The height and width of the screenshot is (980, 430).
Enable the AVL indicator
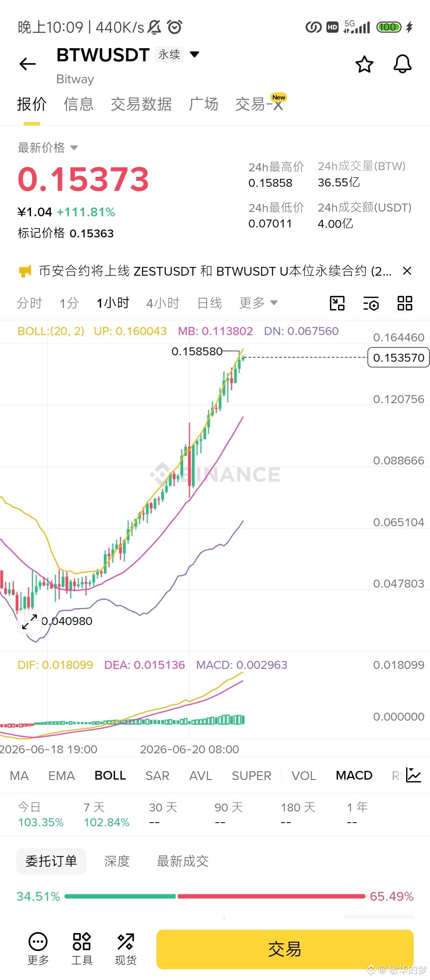(x=201, y=776)
